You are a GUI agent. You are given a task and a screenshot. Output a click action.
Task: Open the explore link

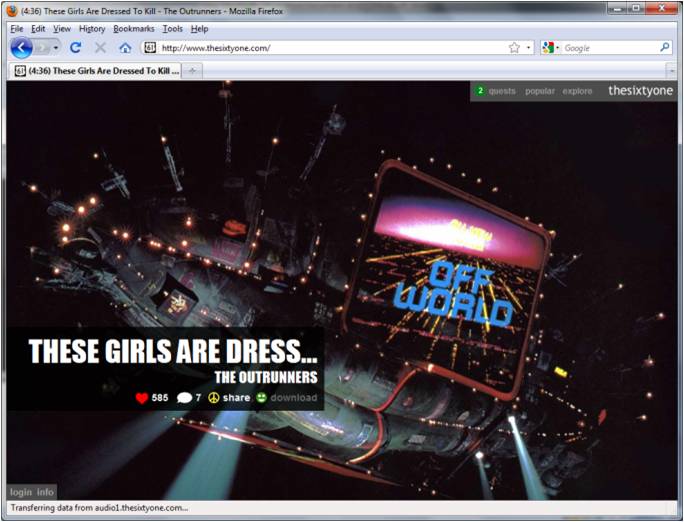click(577, 91)
